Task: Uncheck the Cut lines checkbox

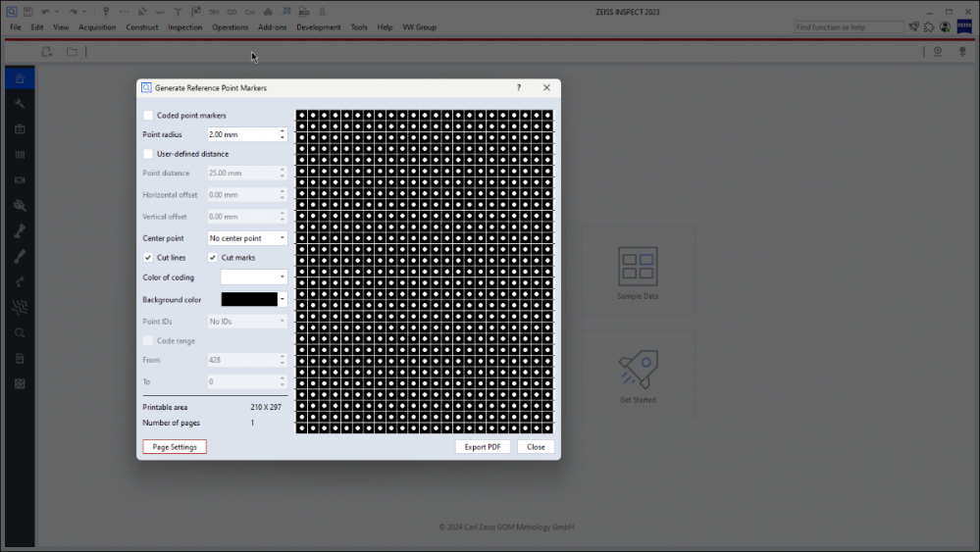Action: pos(148,257)
